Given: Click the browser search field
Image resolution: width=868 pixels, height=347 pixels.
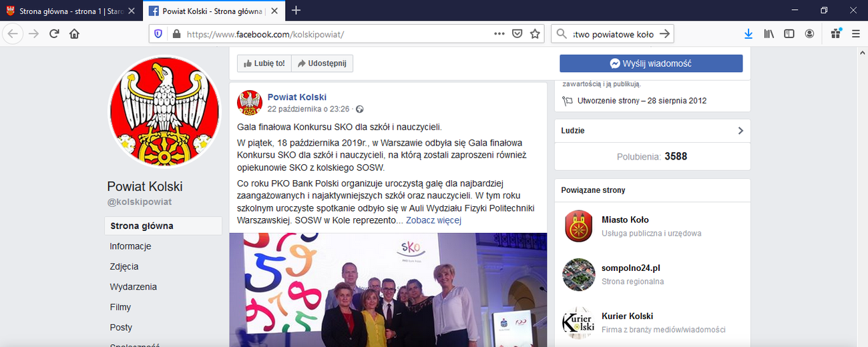Looking at the screenshot, I should point(612,33).
